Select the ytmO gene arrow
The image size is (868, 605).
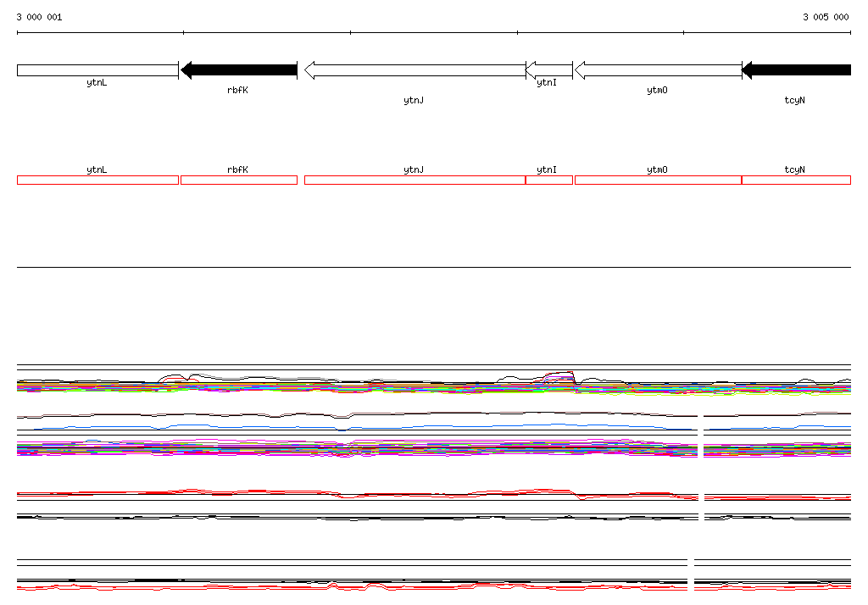[658, 70]
